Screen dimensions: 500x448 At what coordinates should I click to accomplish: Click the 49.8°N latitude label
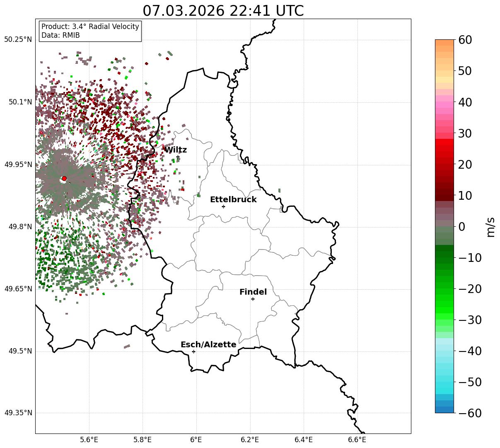coord(20,227)
